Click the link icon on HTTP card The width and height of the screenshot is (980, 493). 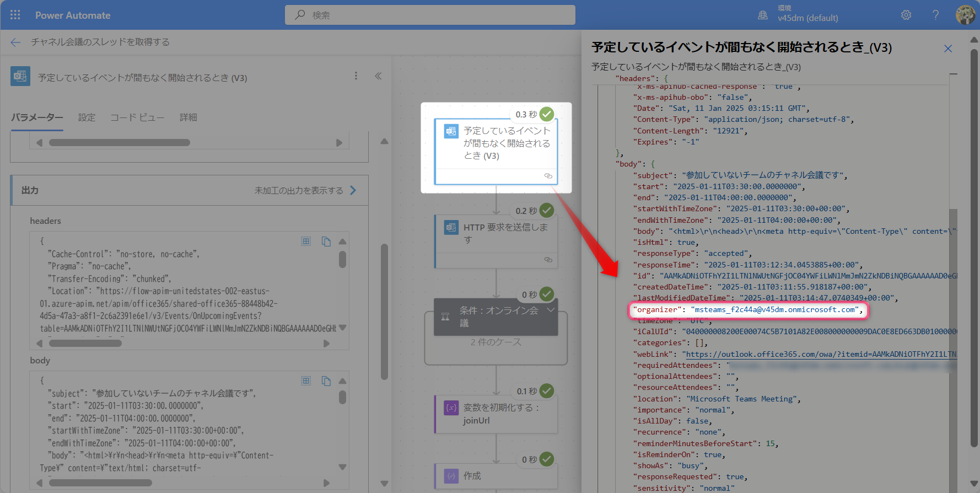pyautogui.click(x=548, y=260)
